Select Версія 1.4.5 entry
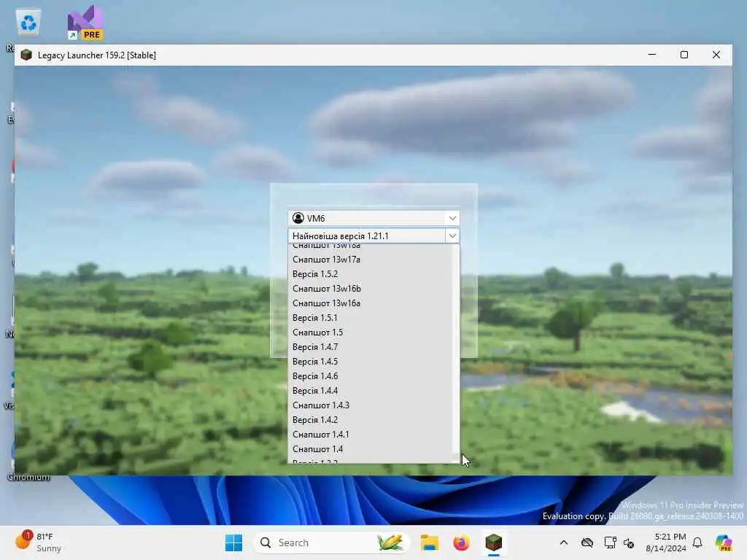 point(370,362)
